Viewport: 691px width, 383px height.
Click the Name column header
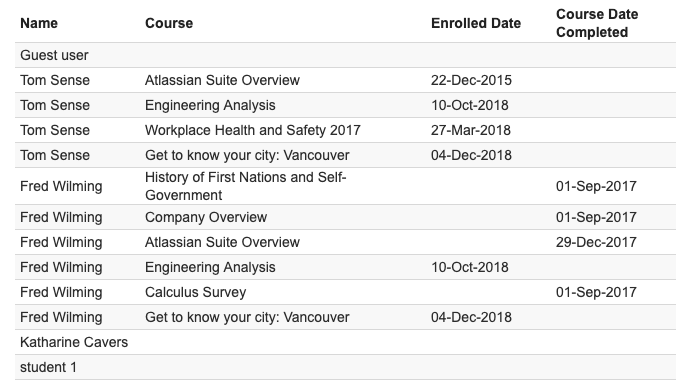(x=39, y=23)
